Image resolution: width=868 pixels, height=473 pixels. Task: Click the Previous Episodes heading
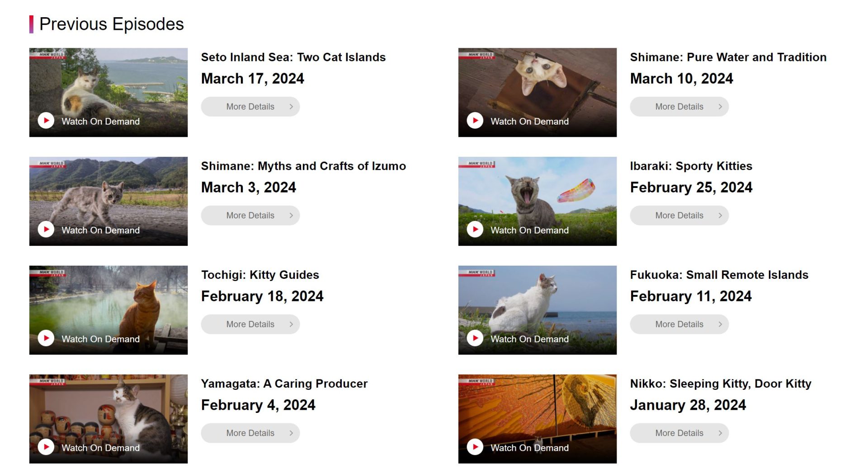111,24
